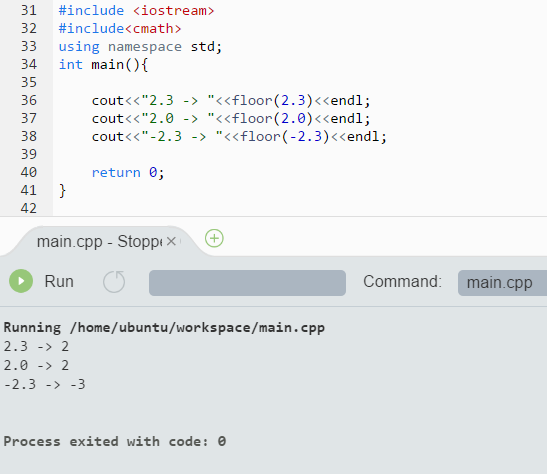Image resolution: width=547 pixels, height=474 pixels.
Task: Click the floor(-2.3) cout statement
Action: (239, 137)
